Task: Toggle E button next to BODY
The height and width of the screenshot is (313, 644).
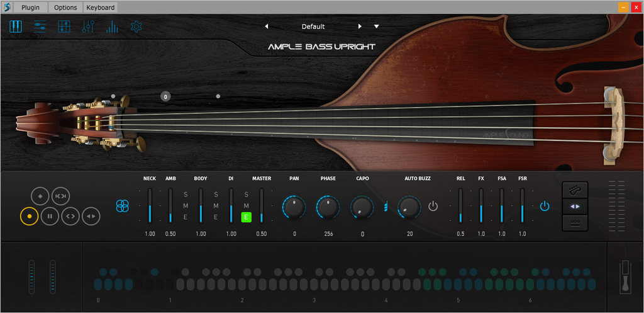Action: click(x=216, y=217)
